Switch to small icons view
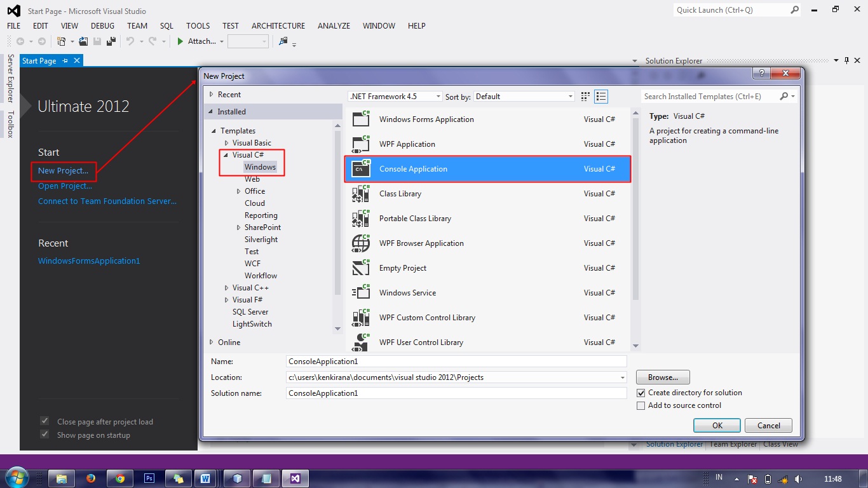This screenshot has width=868, height=488. pos(586,97)
